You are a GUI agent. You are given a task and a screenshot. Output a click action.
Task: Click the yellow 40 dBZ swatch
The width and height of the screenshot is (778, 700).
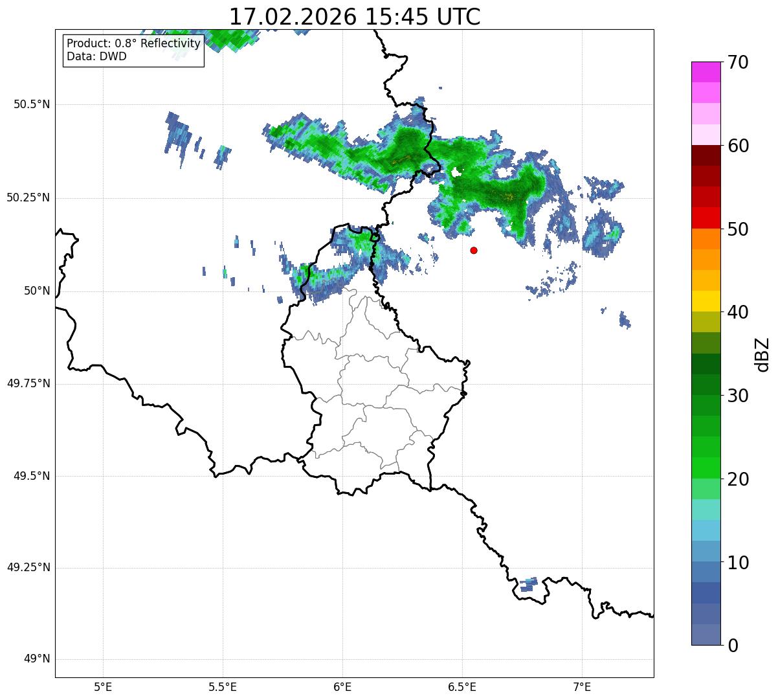click(x=706, y=301)
